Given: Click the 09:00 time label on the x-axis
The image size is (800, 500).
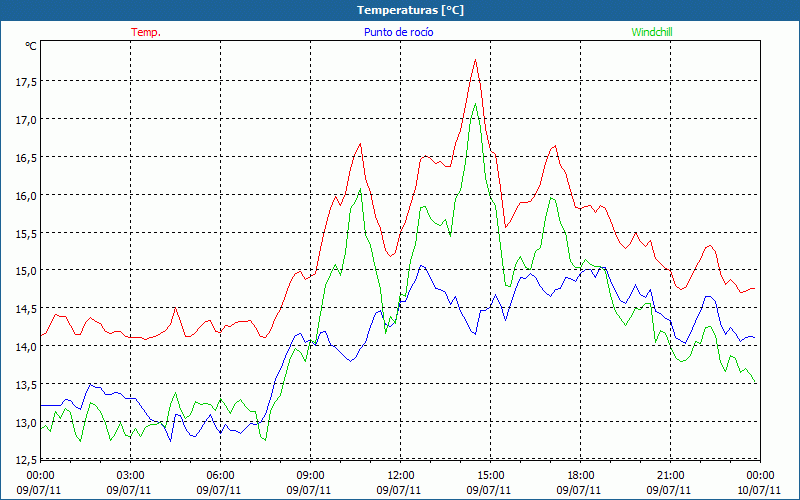Looking at the screenshot, I should coord(311,475).
